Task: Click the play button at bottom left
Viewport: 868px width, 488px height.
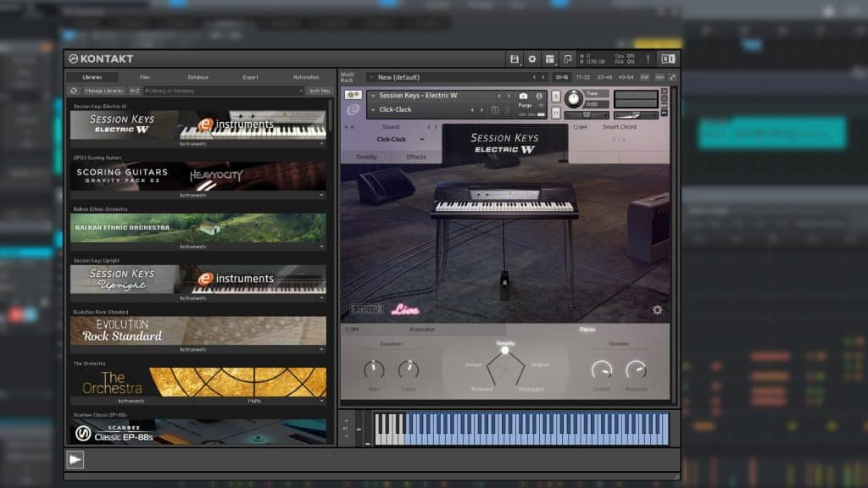Action: click(x=75, y=459)
